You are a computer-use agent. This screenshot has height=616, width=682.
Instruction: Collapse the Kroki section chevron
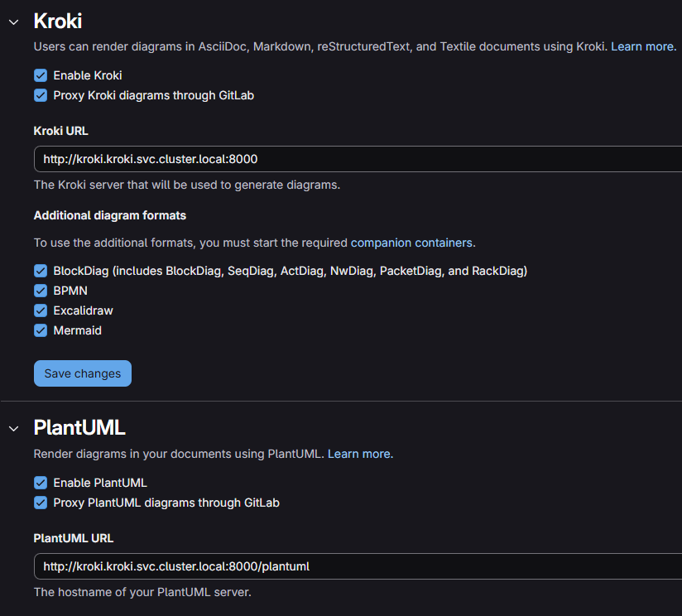[x=14, y=22]
